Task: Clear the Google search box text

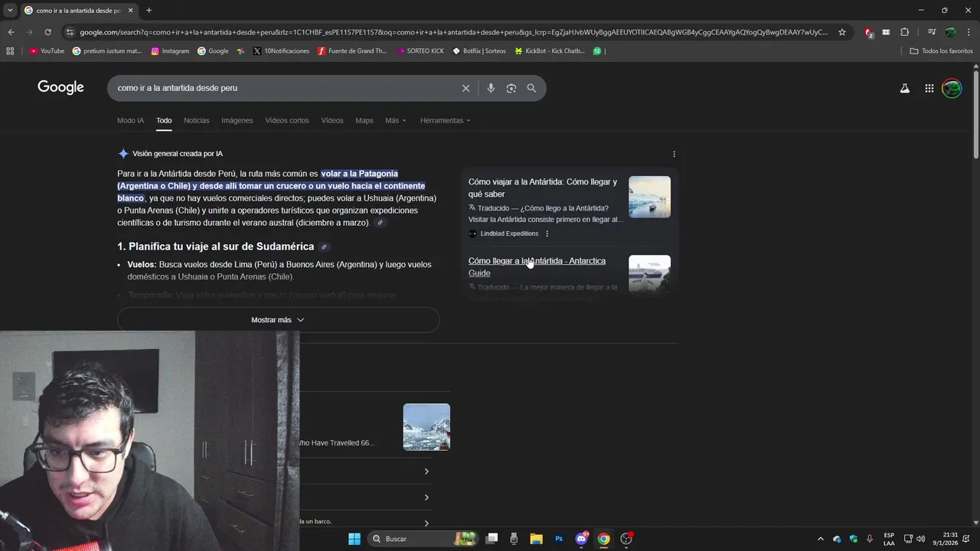Action: pyautogui.click(x=465, y=88)
